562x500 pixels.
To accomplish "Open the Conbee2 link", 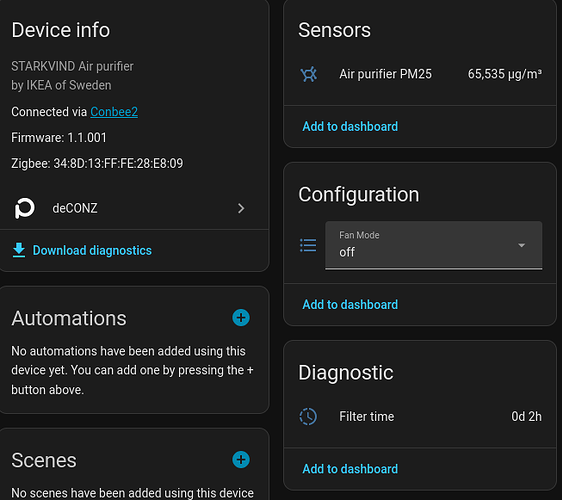I will pyautogui.click(x=114, y=112).
